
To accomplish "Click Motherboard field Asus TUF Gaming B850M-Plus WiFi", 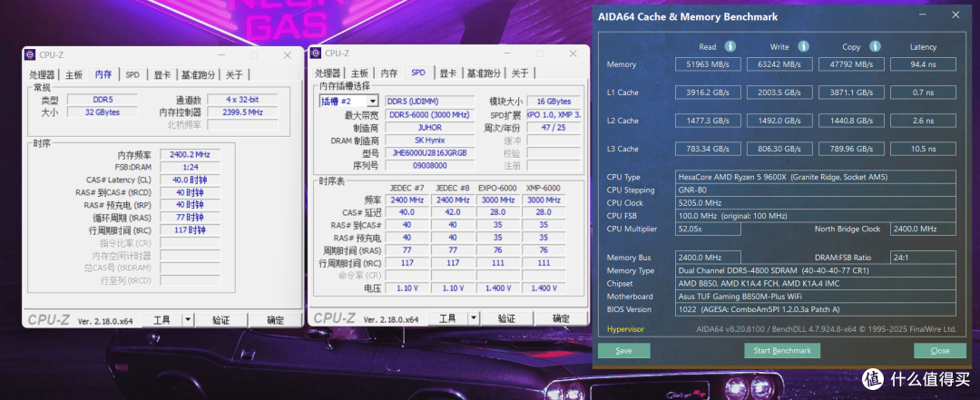I will click(816, 297).
